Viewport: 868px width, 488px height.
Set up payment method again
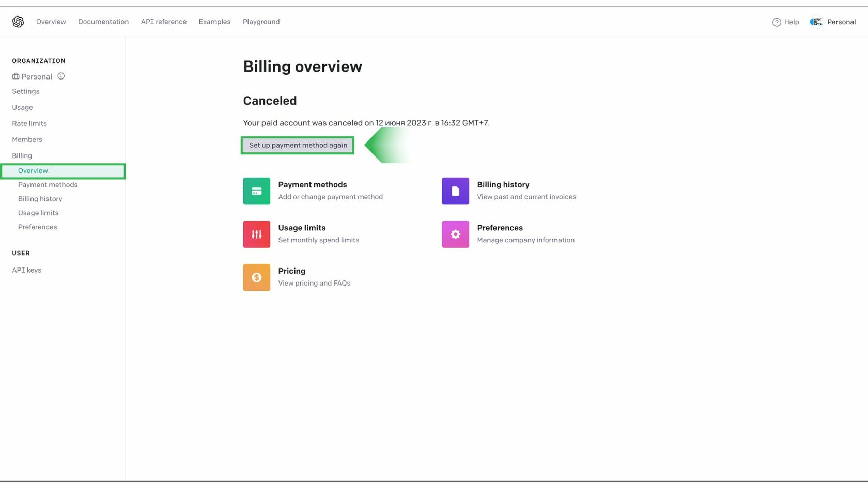tap(298, 145)
